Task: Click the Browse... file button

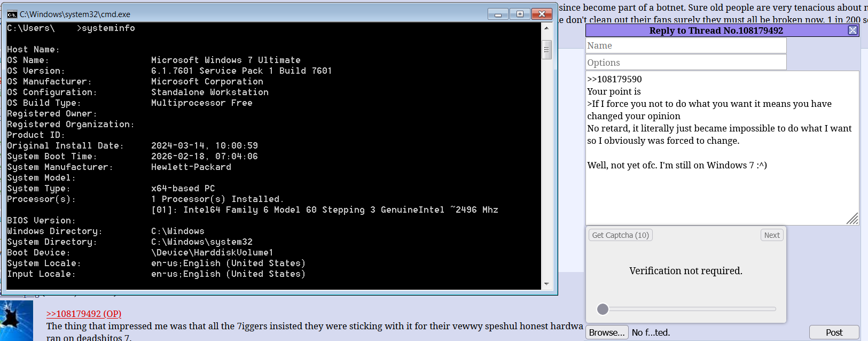Action: 607,332
